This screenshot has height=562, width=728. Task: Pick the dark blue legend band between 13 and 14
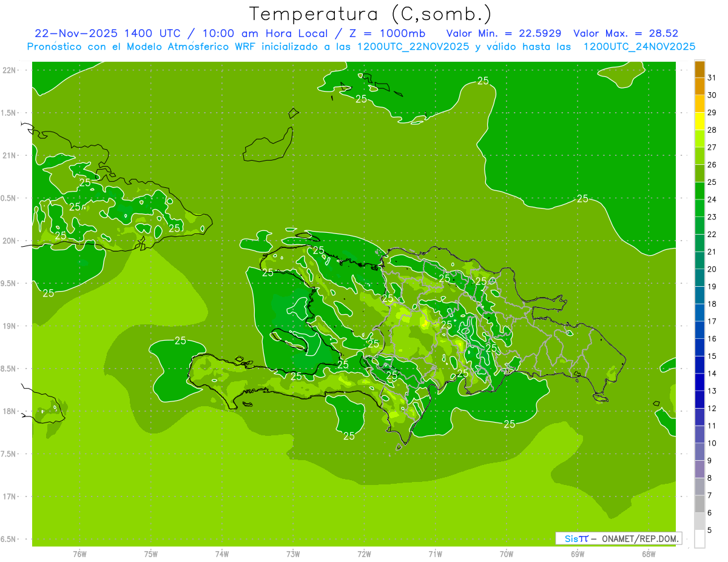point(699,382)
